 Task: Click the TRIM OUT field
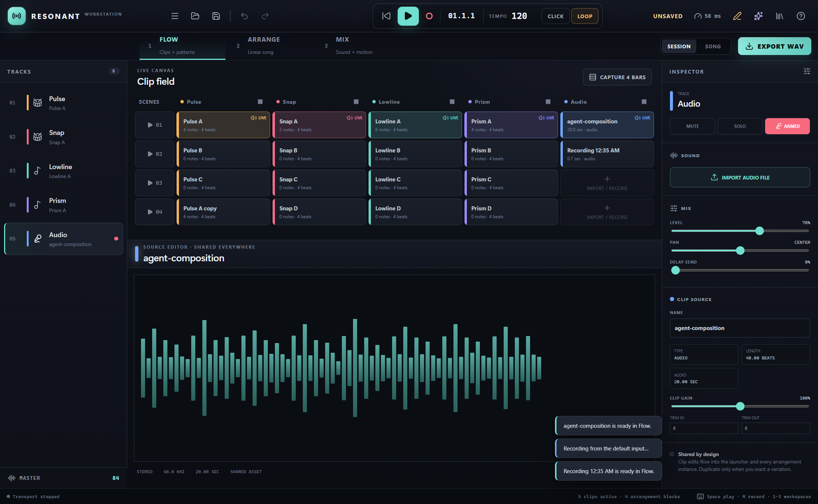pos(776,428)
